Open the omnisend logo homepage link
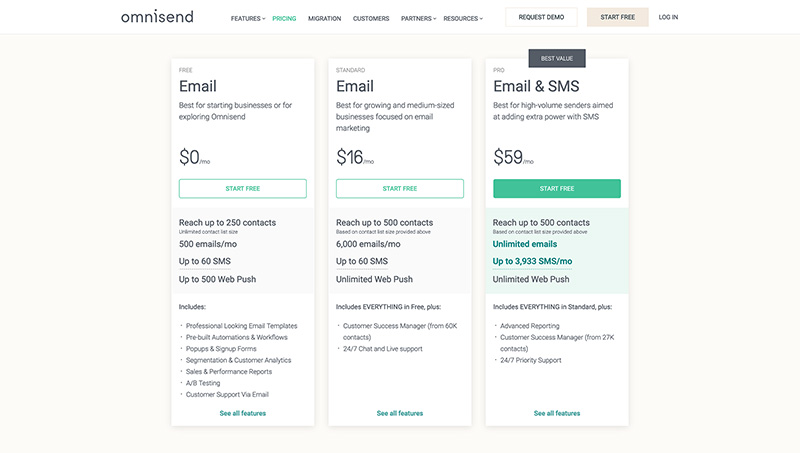The width and height of the screenshot is (800, 453). coord(157,17)
